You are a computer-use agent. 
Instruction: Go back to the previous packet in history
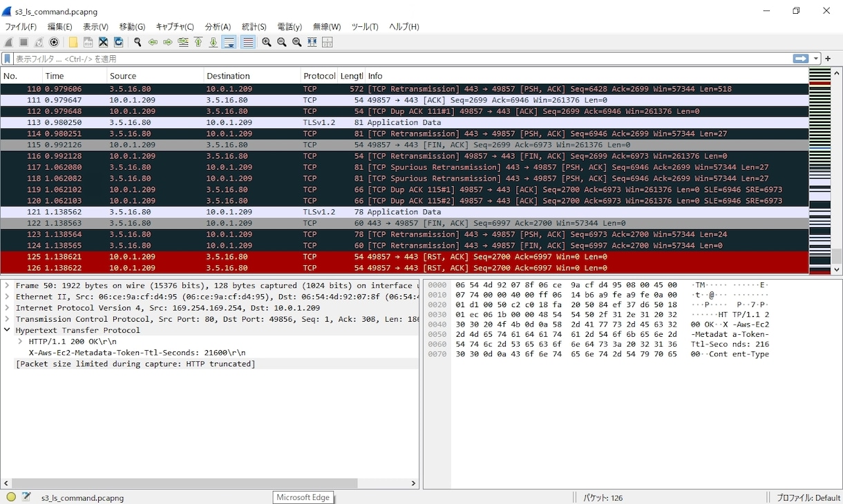pos(153,42)
